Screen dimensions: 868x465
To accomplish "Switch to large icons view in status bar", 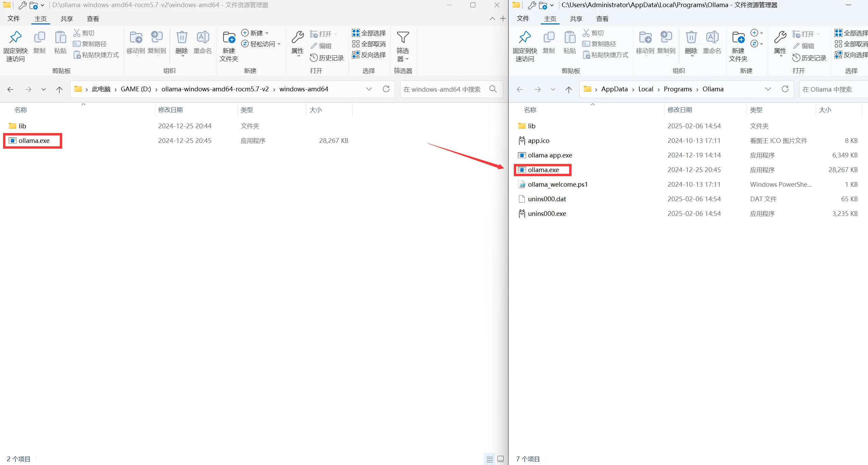I will click(x=501, y=459).
